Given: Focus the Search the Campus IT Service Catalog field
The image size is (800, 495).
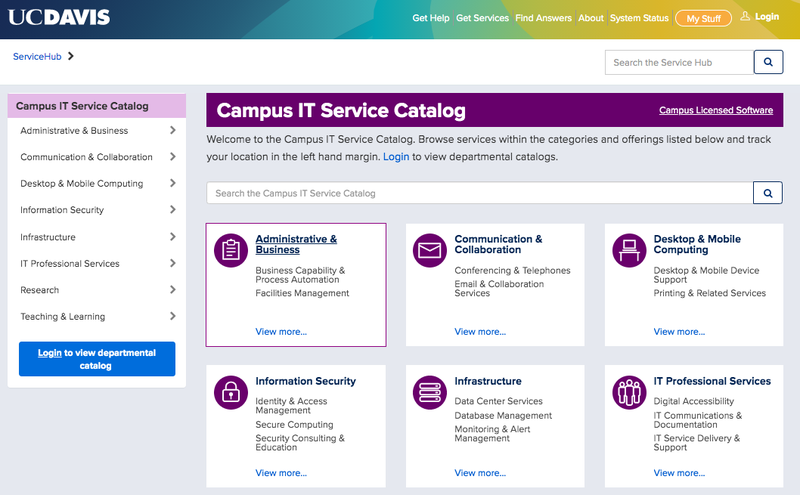Looking at the screenshot, I should coord(480,193).
